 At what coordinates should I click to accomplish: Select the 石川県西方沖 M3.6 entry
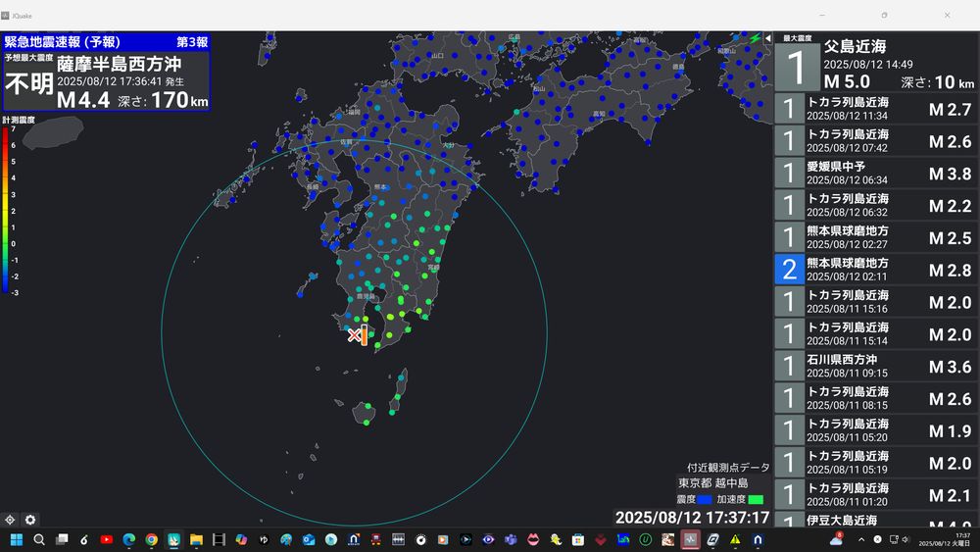pos(876,366)
